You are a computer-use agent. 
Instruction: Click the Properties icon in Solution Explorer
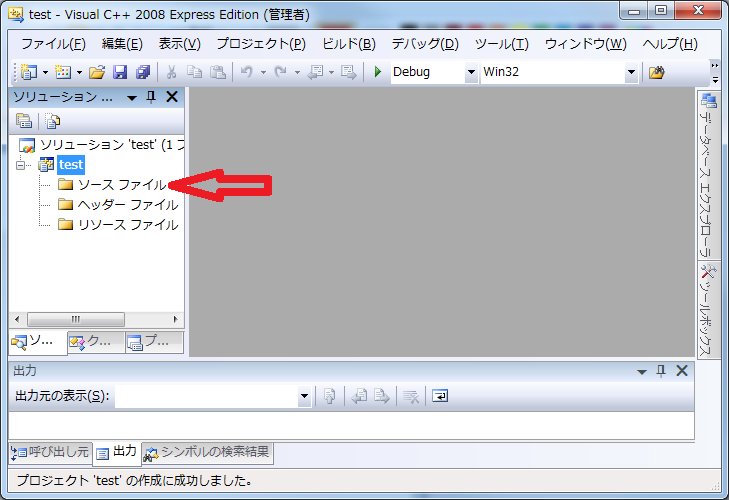(24, 121)
